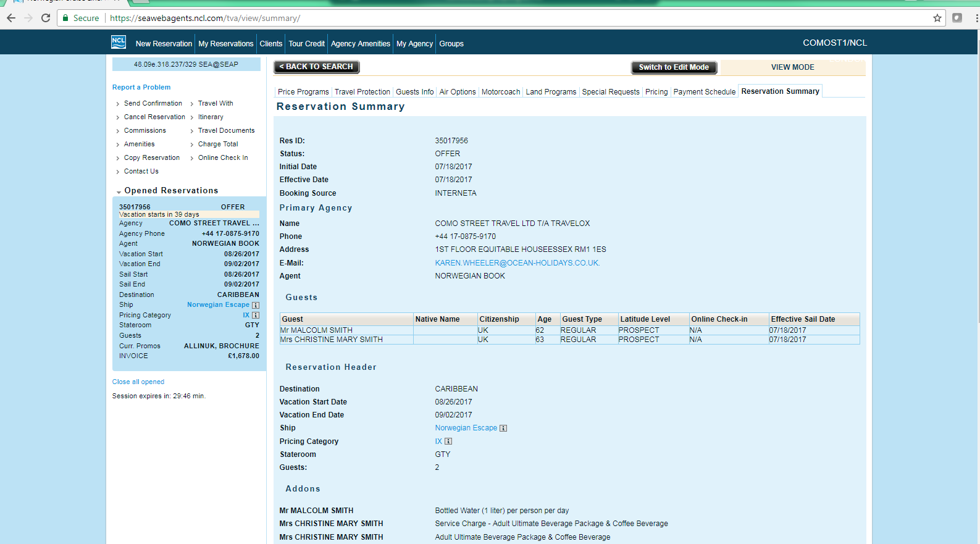Open the sidebar Amenities link
Screen dimensions: 980x544
140,144
